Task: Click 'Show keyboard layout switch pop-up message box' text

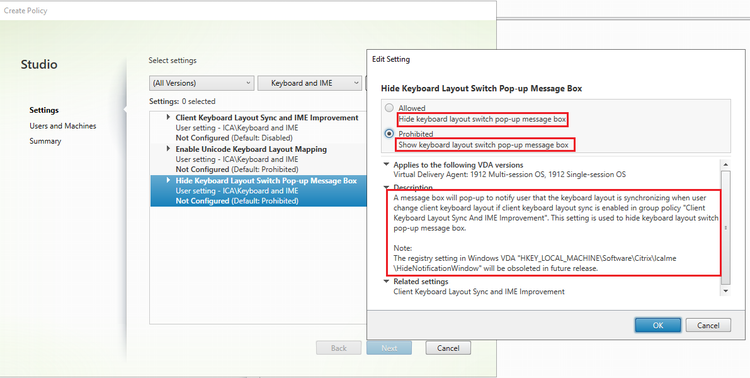Action: click(x=484, y=145)
